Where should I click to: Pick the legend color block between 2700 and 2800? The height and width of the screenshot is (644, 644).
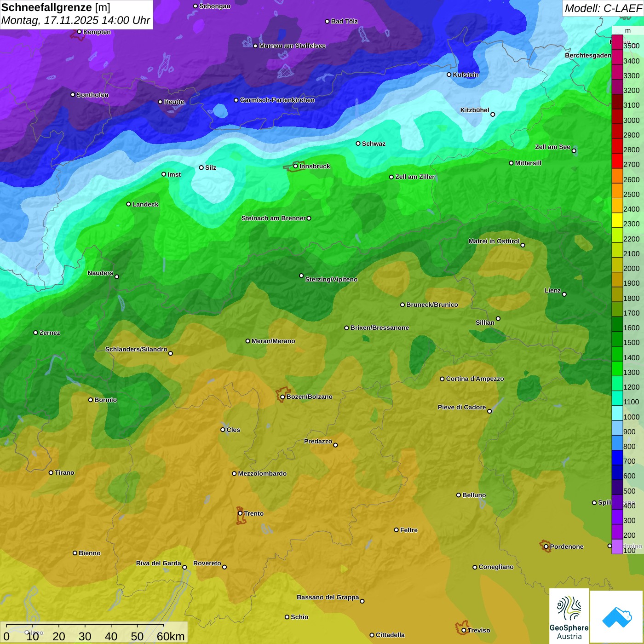coord(617,161)
